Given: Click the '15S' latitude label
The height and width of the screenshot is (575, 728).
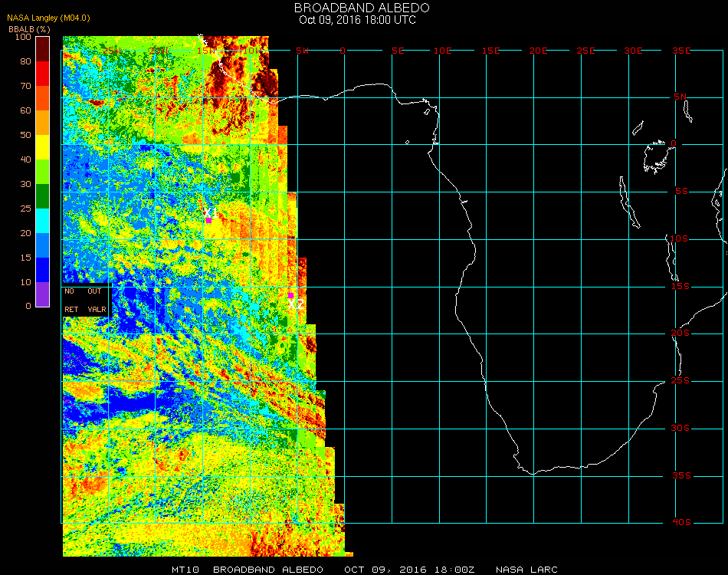Looking at the screenshot, I should pos(680,286).
